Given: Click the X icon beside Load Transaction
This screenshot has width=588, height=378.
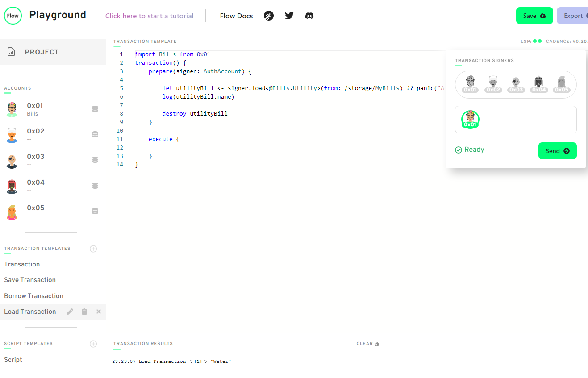Looking at the screenshot, I should [x=99, y=312].
